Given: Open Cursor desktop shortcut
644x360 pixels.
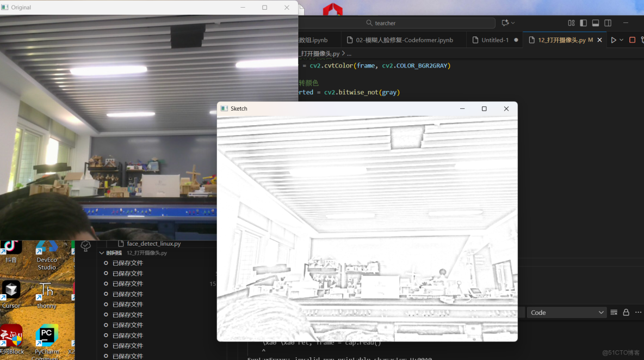Looking at the screenshot, I should click(x=11, y=295).
